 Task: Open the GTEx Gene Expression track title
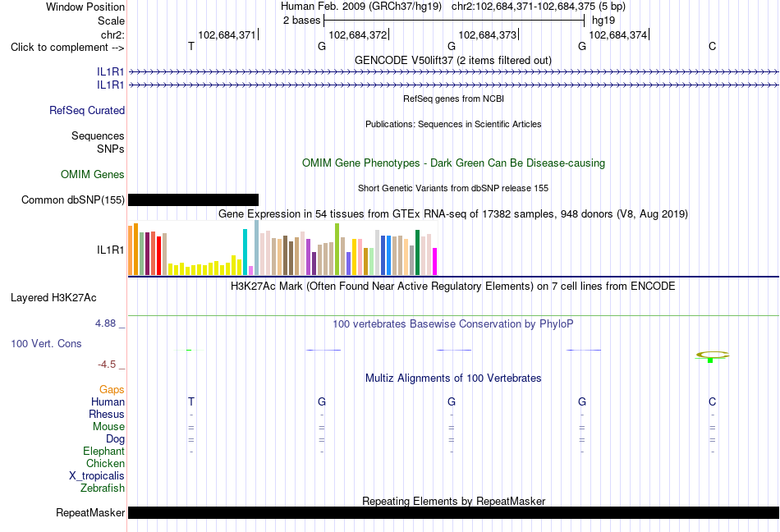[453, 213]
